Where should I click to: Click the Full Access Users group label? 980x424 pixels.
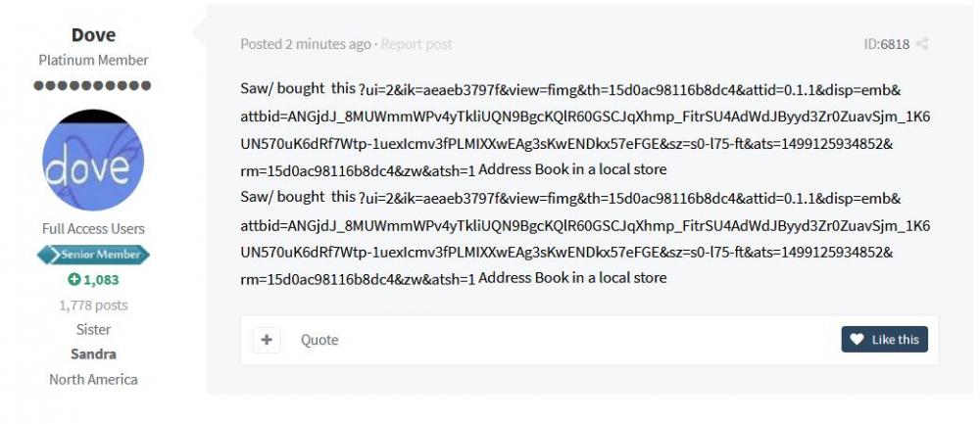pyautogui.click(x=94, y=229)
